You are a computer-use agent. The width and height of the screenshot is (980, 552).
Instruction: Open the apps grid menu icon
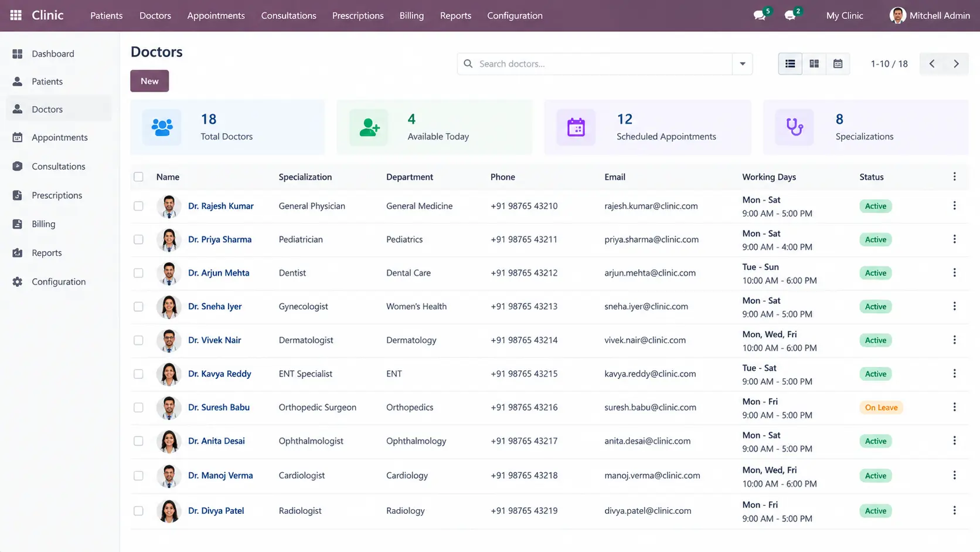[16, 15]
